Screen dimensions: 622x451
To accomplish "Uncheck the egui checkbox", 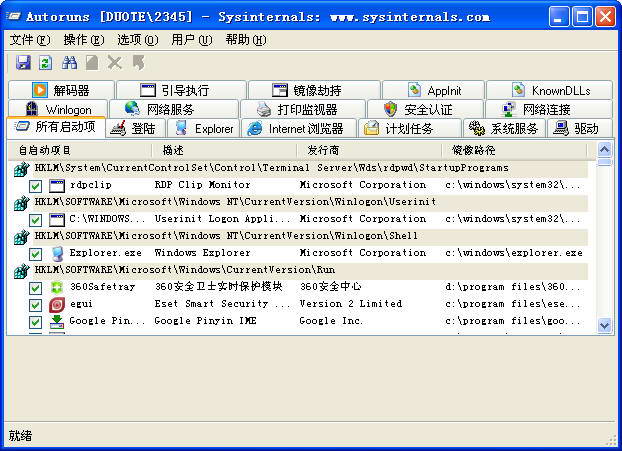I will pyautogui.click(x=35, y=305).
